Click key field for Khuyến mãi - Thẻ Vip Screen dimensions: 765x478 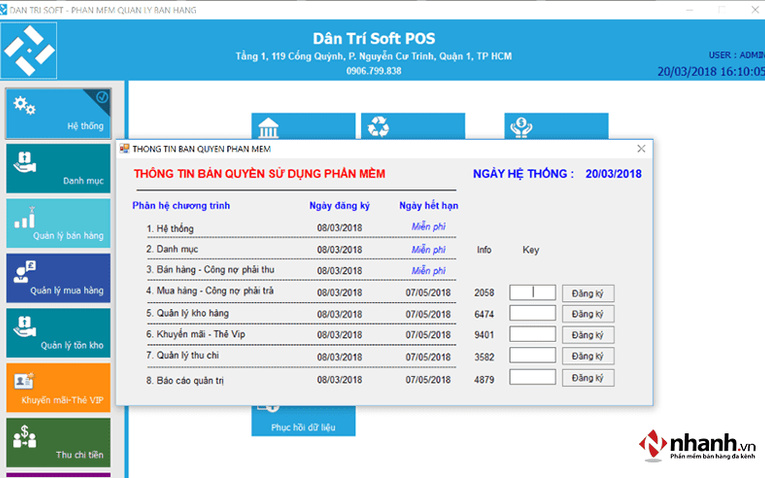[532, 335]
